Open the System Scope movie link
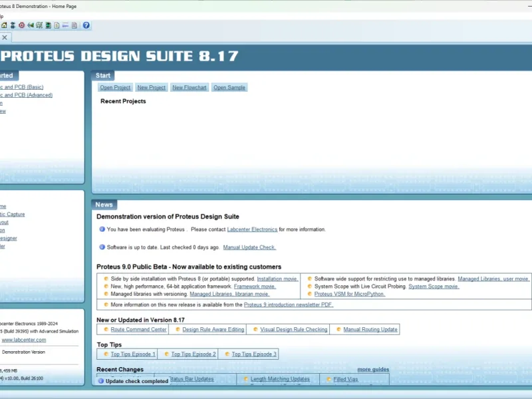This screenshot has width=532, height=399. click(x=434, y=287)
